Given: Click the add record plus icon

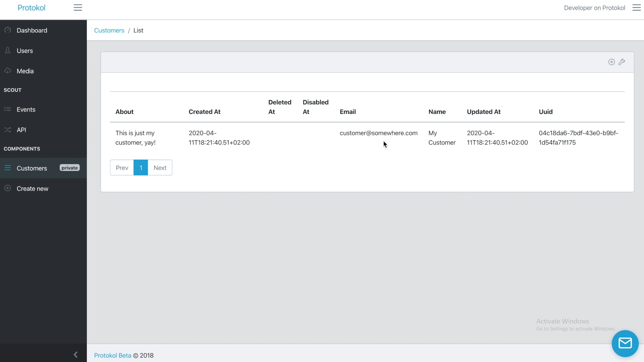Looking at the screenshot, I should (611, 62).
